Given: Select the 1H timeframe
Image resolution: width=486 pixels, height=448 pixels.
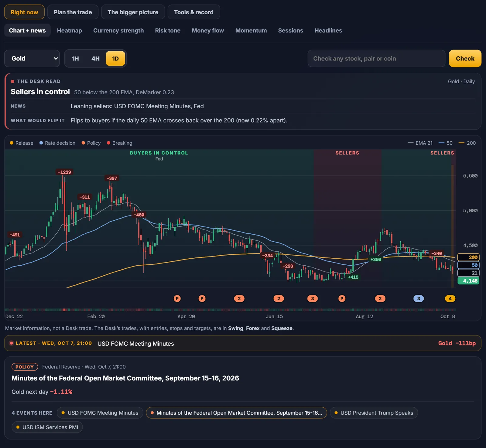Looking at the screenshot, I should tap(75, 58).
